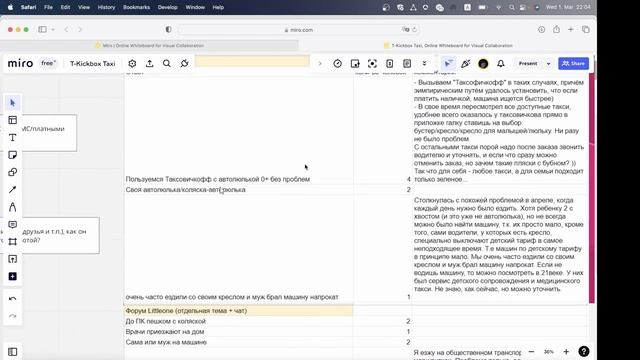Select the Sticky note tool

pyautogui.click(x=13, y=155)
